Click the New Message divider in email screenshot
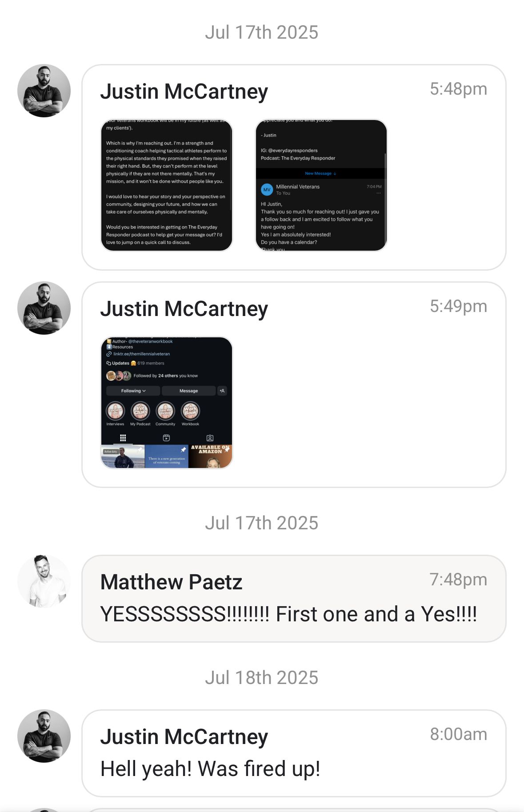This screenshot has height=812, width=524. [320, 173]
